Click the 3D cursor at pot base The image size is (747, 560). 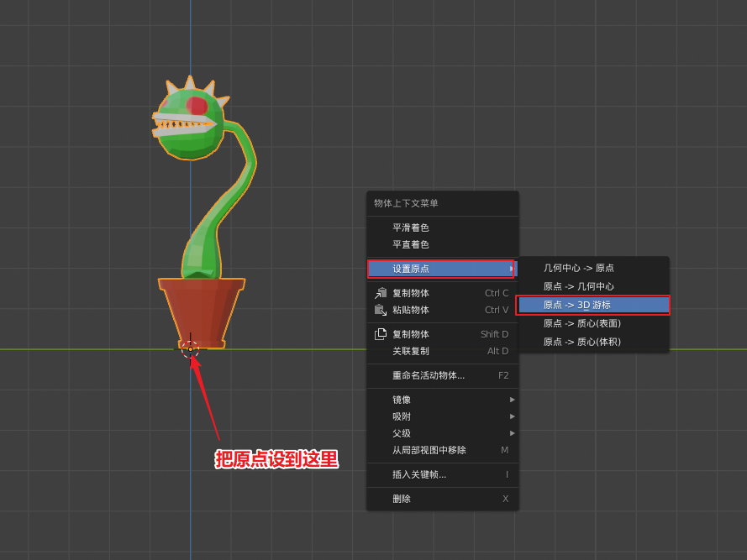(x=191, y=349)
